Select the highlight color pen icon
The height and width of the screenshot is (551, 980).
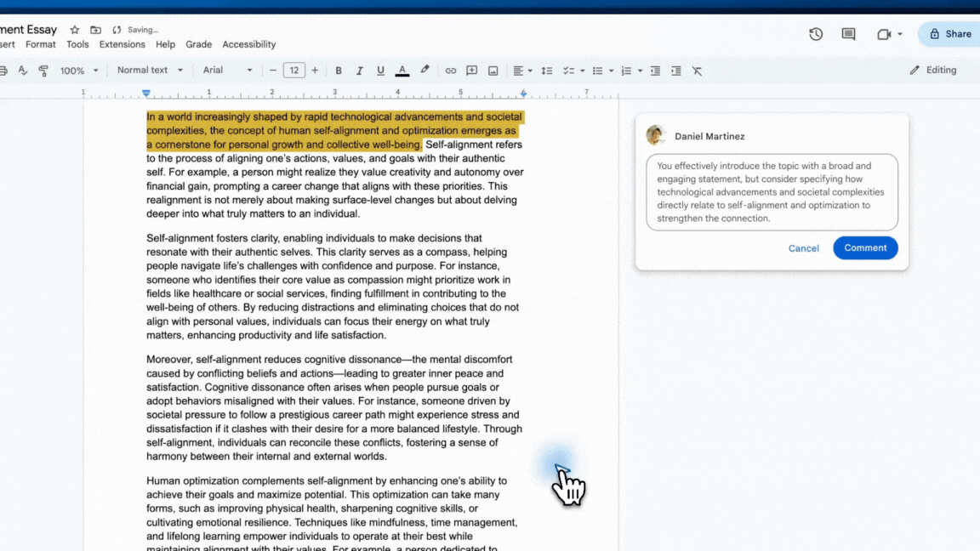click(424, 71)
